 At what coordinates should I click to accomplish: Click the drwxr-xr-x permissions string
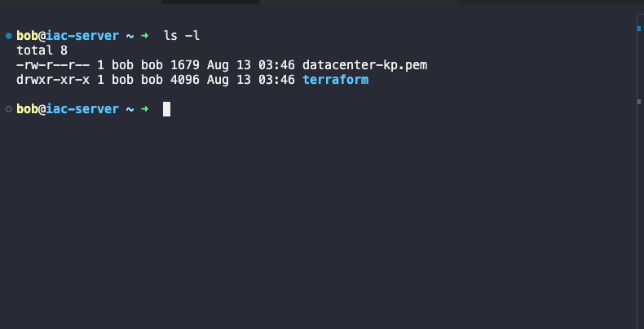[x=53, y=80]
